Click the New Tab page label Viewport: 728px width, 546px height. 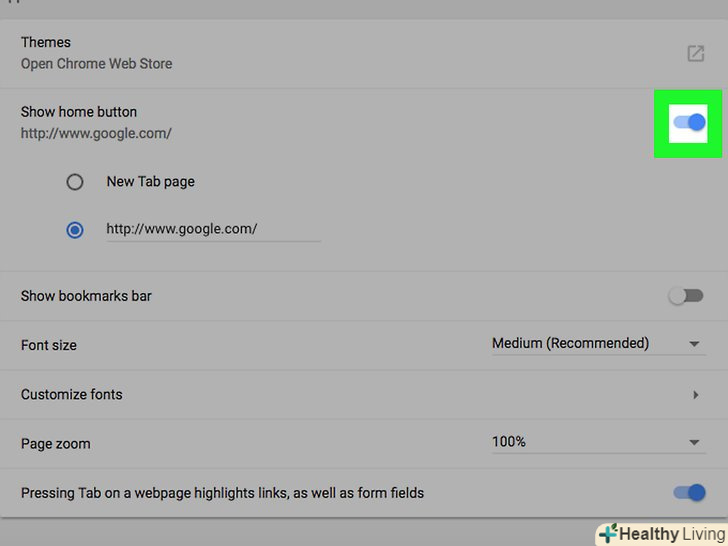tap(151, 182)
